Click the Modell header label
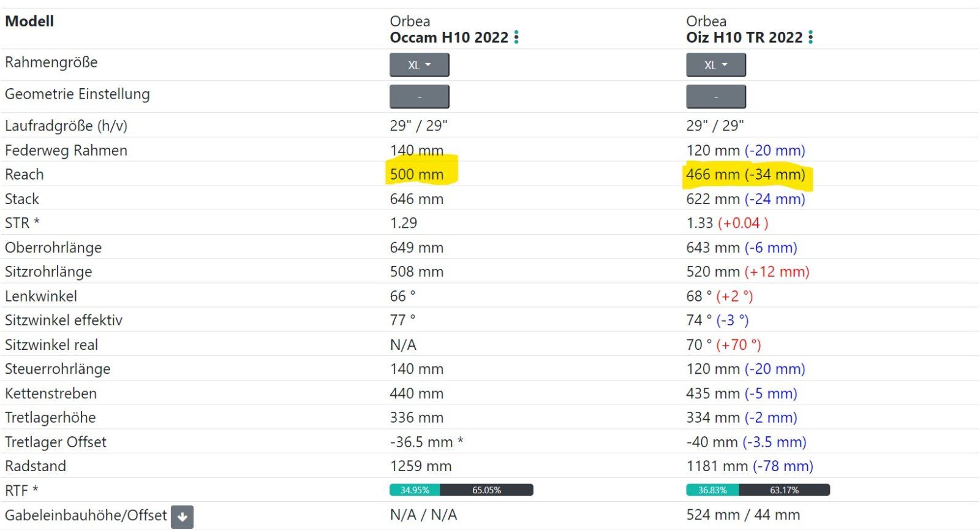Viewport: 980px width, 530px height. [29, 21]
